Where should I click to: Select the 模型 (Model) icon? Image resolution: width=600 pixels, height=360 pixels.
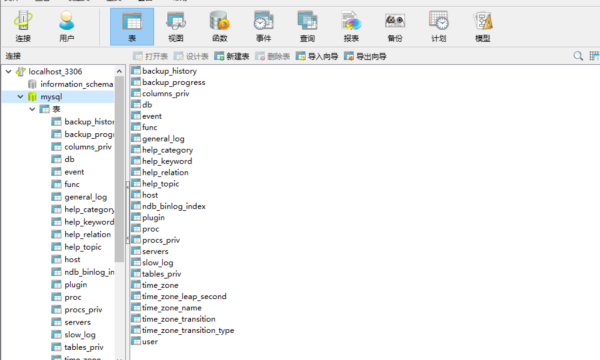coord(483,26)
